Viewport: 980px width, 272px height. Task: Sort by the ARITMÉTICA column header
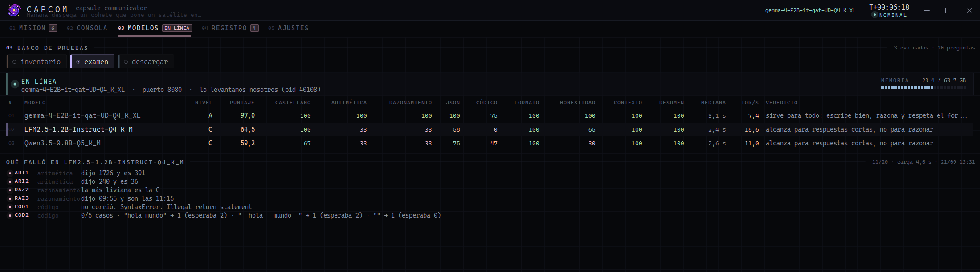[x=349, y=103]
